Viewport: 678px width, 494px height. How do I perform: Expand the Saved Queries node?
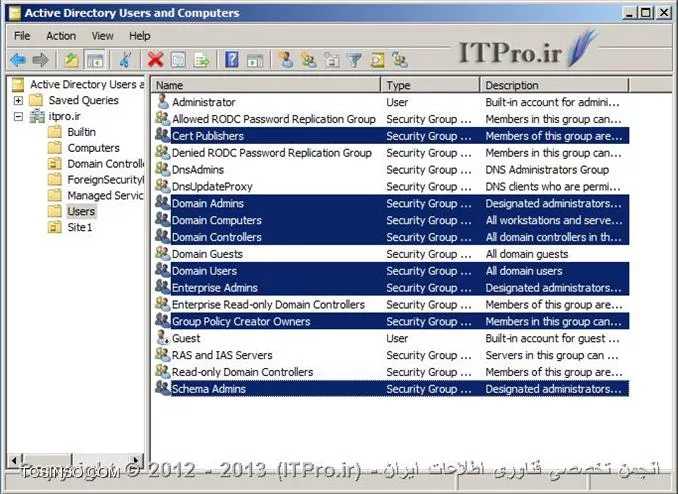(x=18, y=100)
